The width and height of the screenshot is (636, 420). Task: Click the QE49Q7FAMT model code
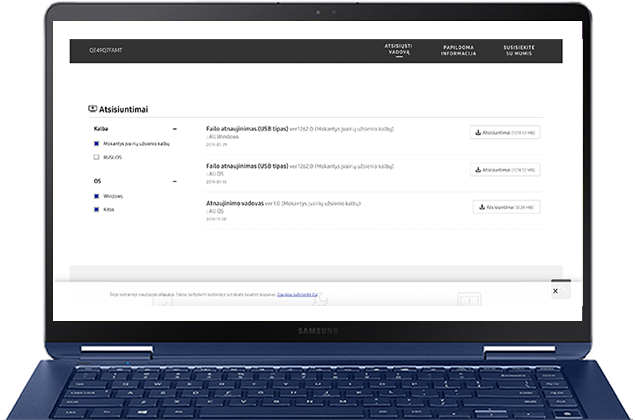click(106, 50)
